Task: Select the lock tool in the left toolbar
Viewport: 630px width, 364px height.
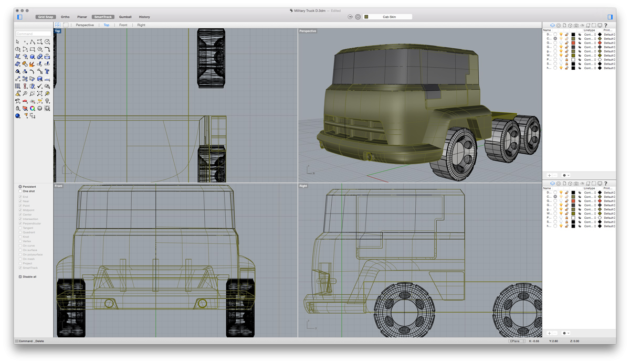Action: point(17,109)
